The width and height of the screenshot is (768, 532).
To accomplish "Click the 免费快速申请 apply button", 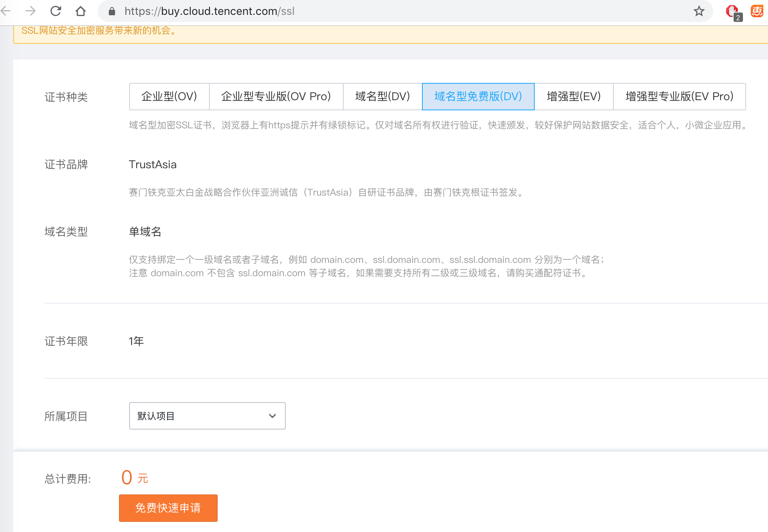I will (168, 508).
